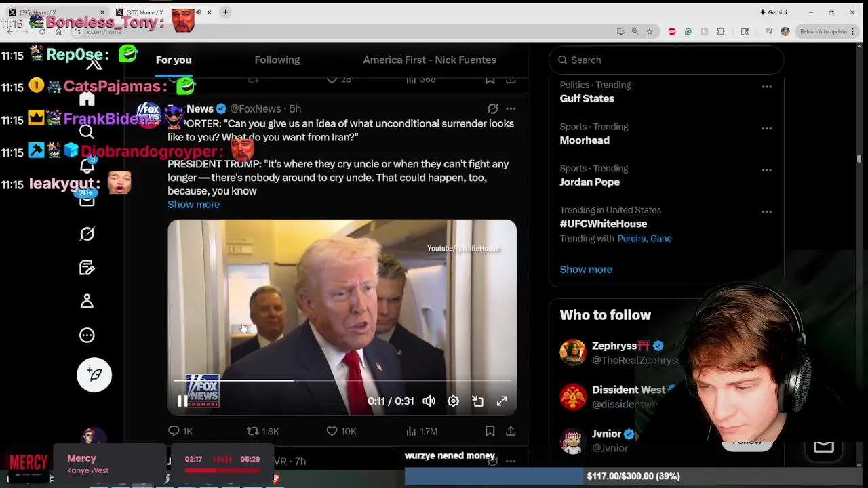Enter fullscreen on the video
868x488 pixels.
point(502,401)
